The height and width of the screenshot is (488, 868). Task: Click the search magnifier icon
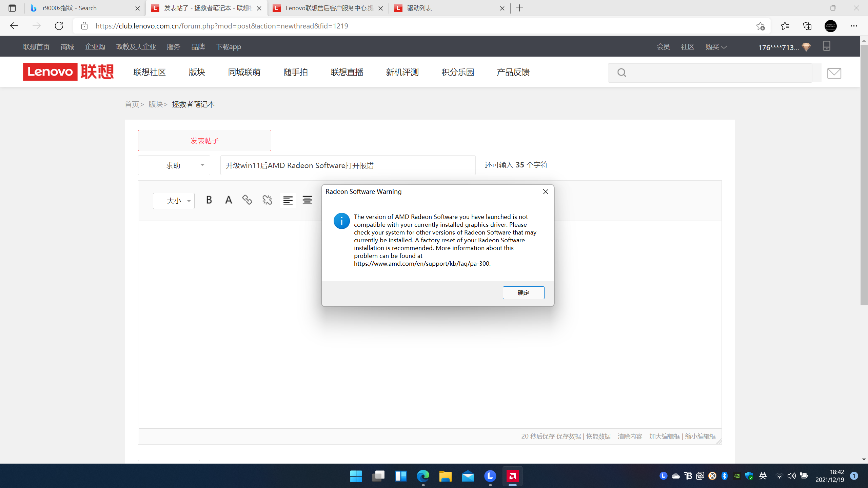pyautogui.click(x=622, y=73)
